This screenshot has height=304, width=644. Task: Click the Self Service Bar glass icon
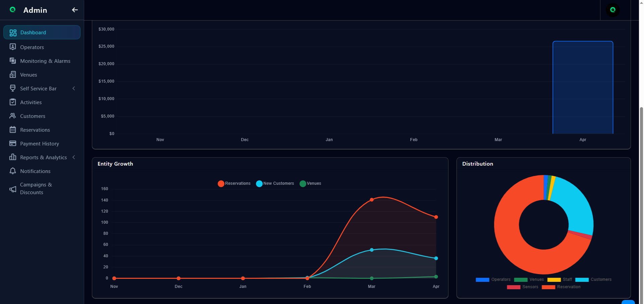coord(13,88)
